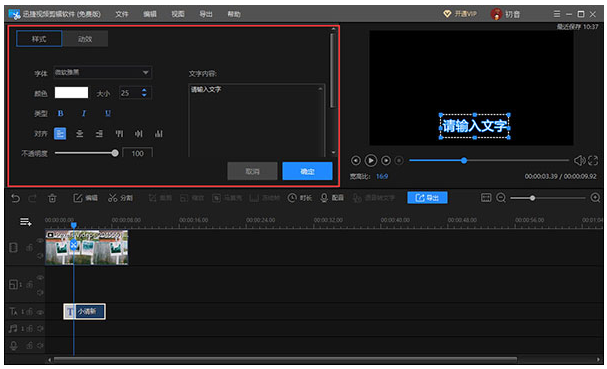Toggle the text track eye visibility
607x369 pixels.
[x=40, y=312]
